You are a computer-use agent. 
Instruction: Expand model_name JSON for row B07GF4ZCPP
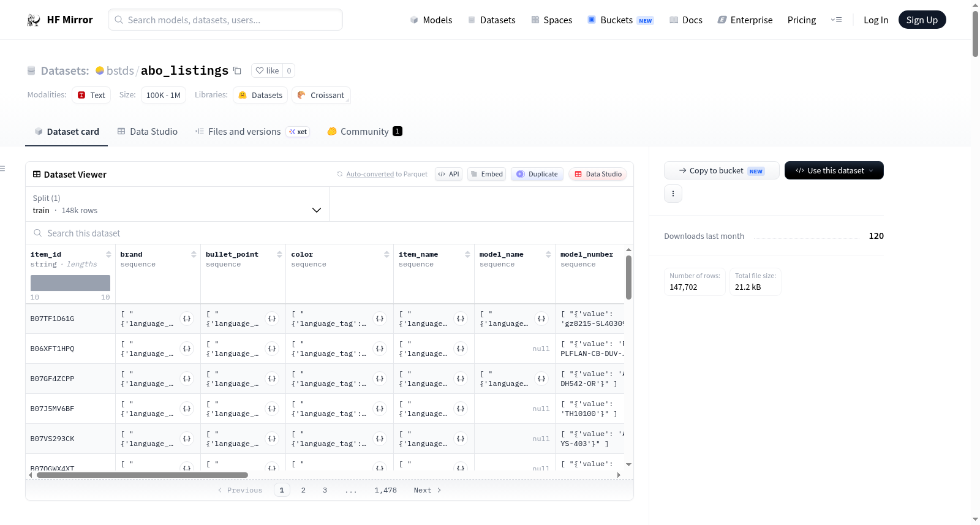coord(541,379)
